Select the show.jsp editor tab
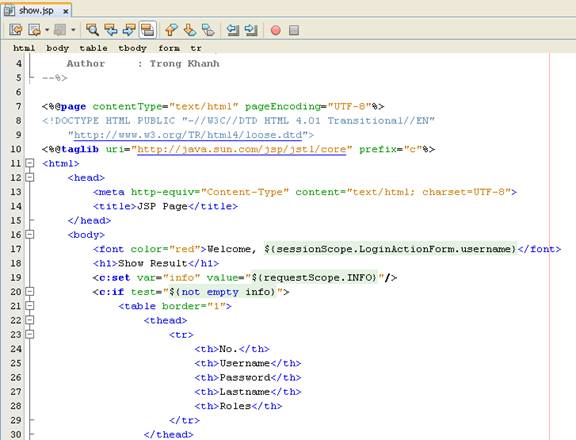 tap(36, 11)
